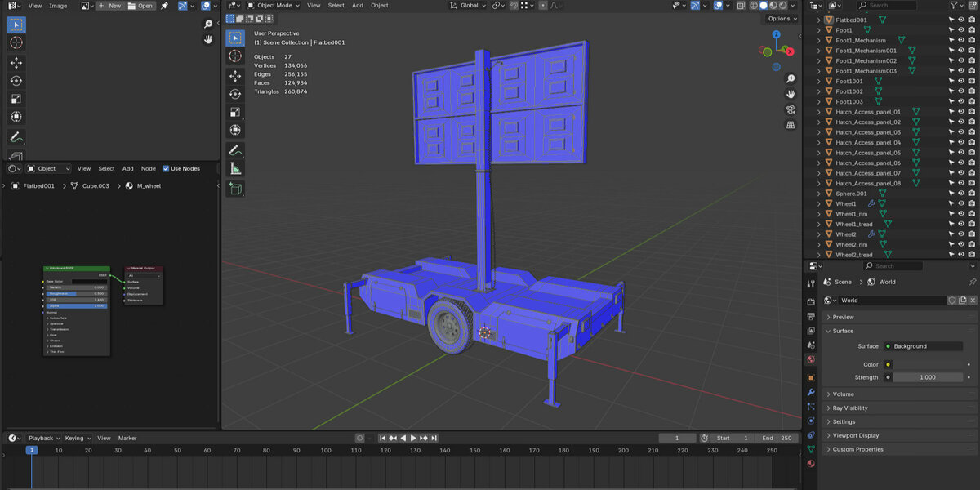This screenshot has height=490, width=980.
Task: Select the Measure tool in 3D viewport
Action: point(235,169)
